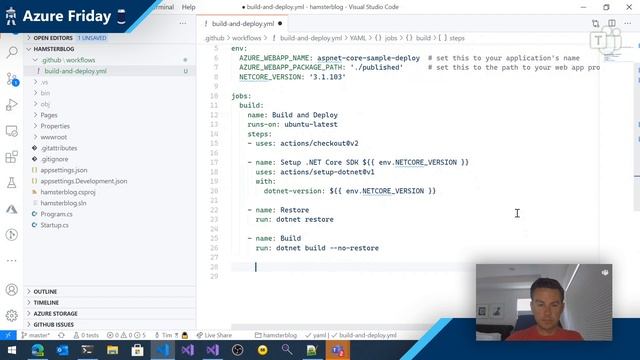This screenshot has width=640, height=360.
Task: Open appsettings.Development.json file
Action: (x=109, y=181)
